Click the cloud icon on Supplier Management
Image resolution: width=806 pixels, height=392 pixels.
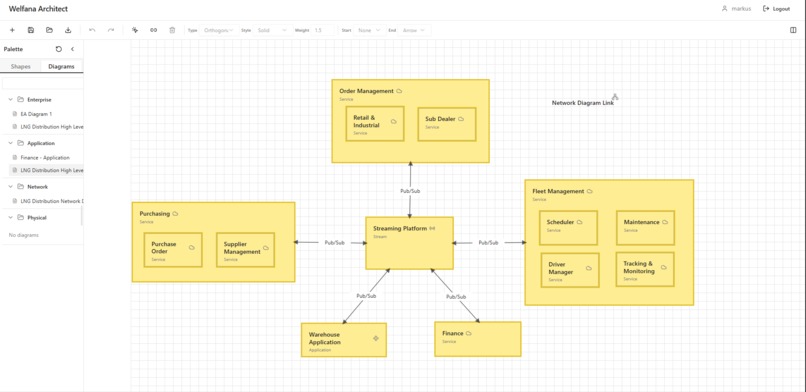[x=266, y=248]
